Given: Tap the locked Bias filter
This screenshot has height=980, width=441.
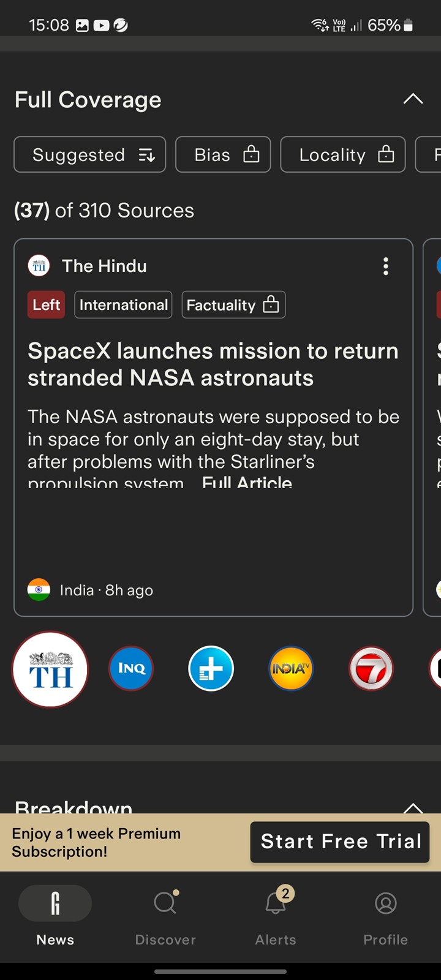Looking at the screenshot, I should tap(223, 154).
